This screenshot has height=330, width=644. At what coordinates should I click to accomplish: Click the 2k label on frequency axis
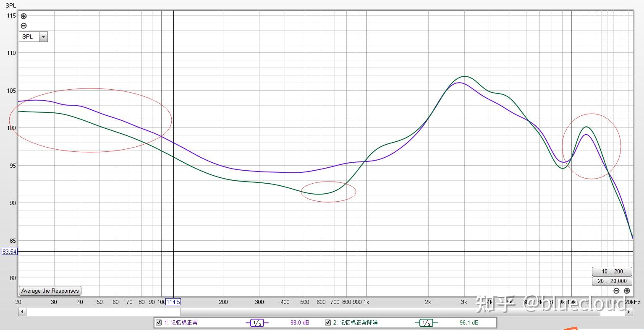coord(428,302)
